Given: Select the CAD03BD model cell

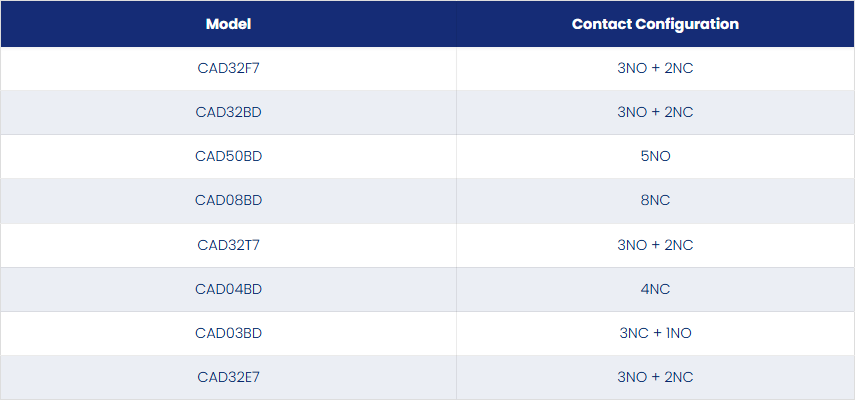Looking at the screenshot, I should click(228, 334).
